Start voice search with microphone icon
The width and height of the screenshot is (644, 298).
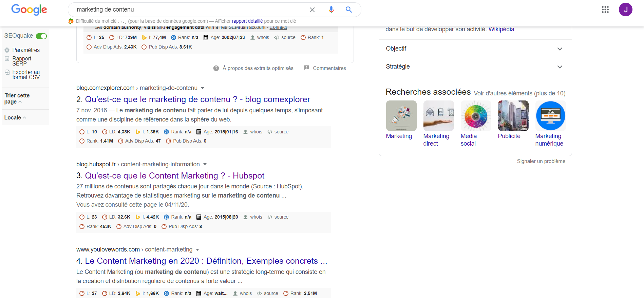331,10
